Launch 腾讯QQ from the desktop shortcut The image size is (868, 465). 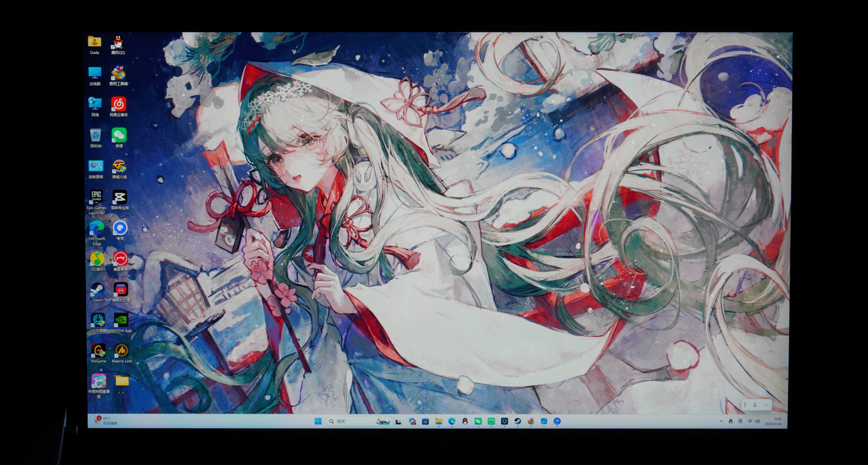point(118,44)
